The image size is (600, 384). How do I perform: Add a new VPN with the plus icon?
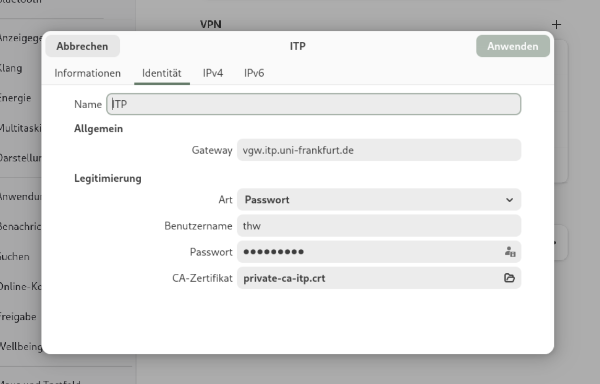pos(556,25)
